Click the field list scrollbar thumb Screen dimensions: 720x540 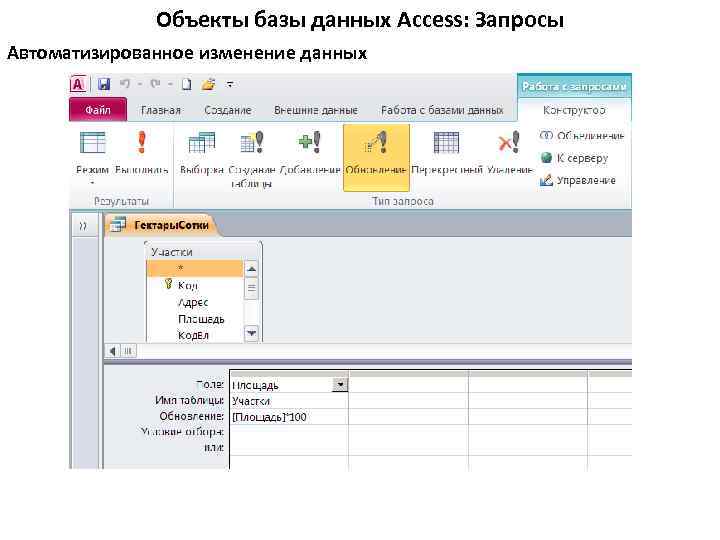point(251,288)
